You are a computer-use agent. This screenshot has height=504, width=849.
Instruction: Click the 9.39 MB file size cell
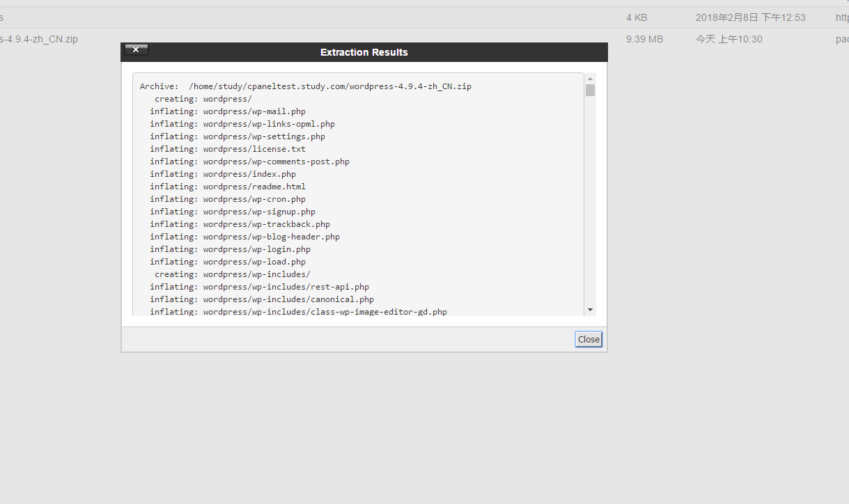644,39
